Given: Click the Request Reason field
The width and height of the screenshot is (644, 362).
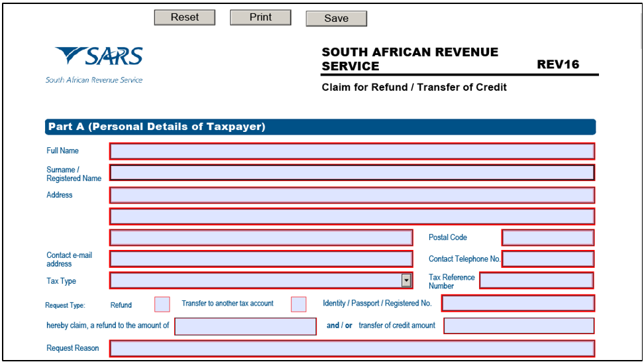Looking at the screenshot, I should pos(352,349).
